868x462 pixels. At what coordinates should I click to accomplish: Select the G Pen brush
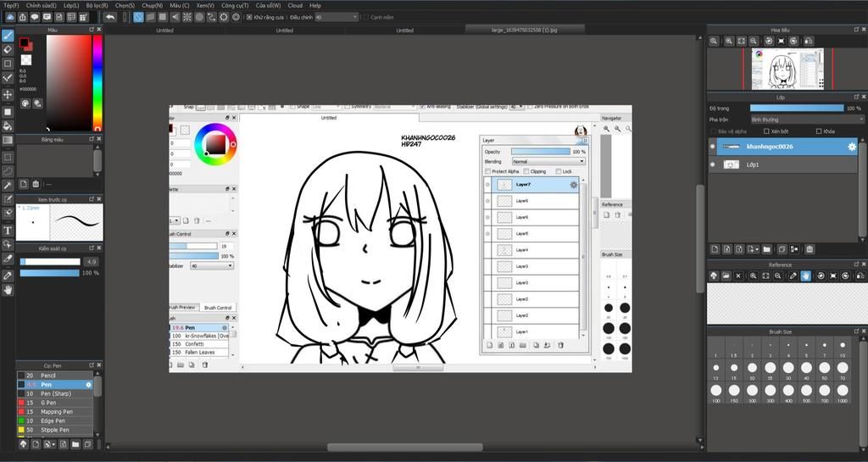coord(55,403)
